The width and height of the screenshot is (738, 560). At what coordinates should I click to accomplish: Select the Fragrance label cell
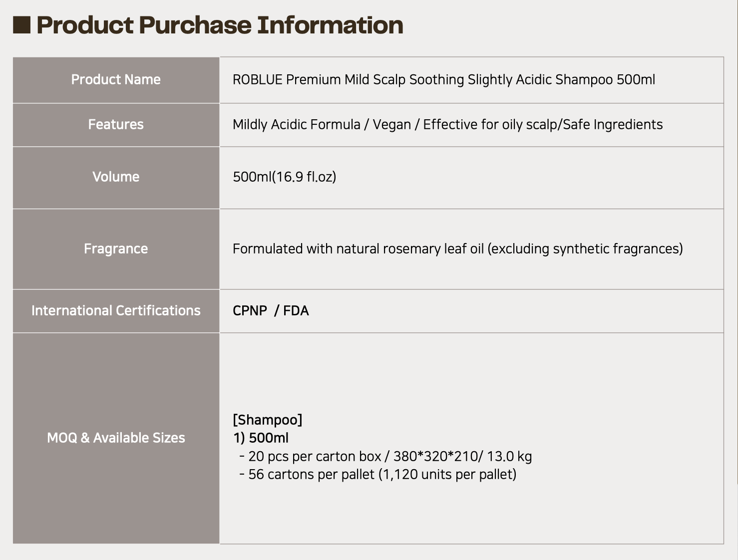pyautogui.click(x=116, y=249)
